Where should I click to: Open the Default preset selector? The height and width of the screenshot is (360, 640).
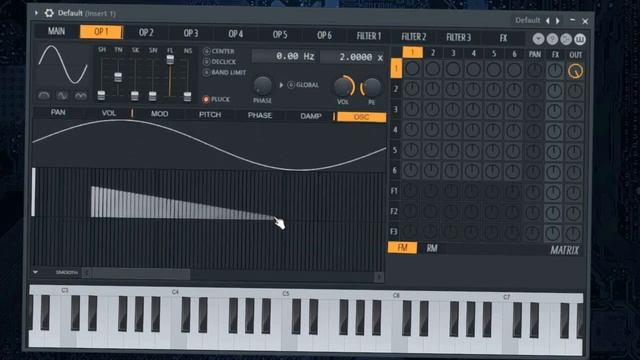(527, 20)
